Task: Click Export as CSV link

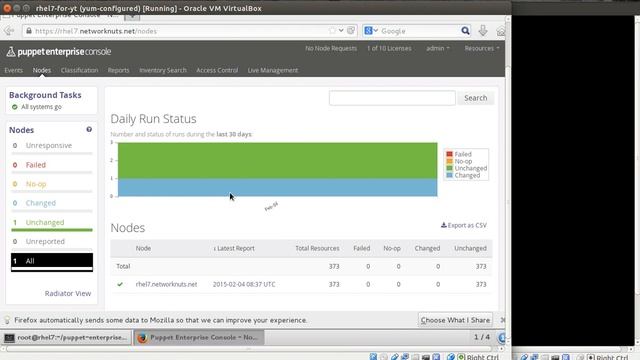Action: (464, 225)
